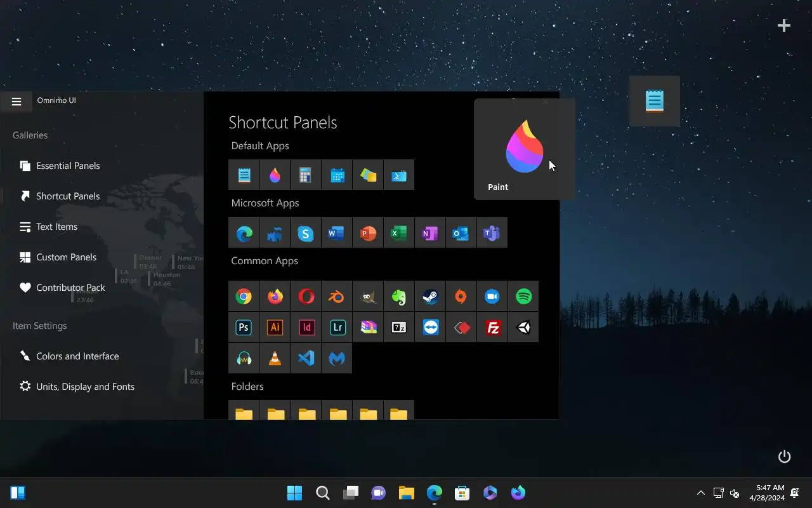The width and height of the screenshot is (812, 508).
Task: Select the PowerPoint shortcut icon
Action: point(368,232)
